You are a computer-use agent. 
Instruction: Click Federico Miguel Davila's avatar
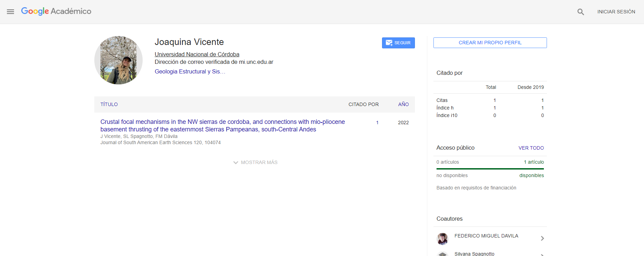[x=442, y=238]
